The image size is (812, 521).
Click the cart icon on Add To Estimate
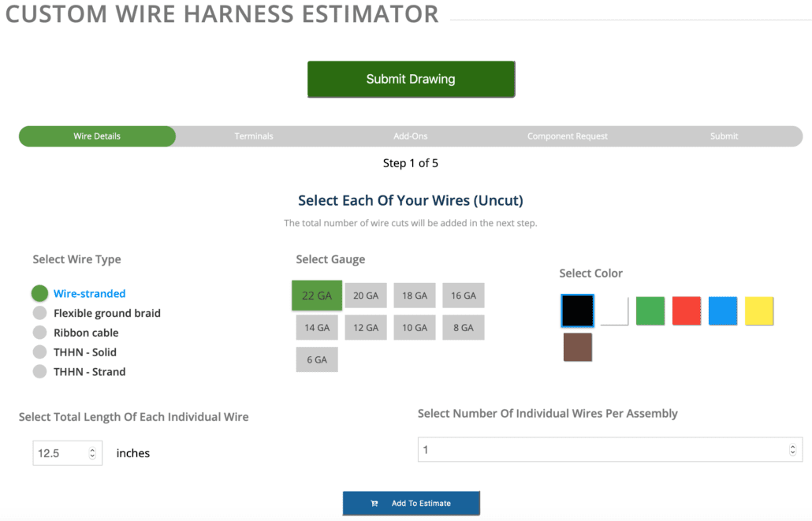point(374,504)
